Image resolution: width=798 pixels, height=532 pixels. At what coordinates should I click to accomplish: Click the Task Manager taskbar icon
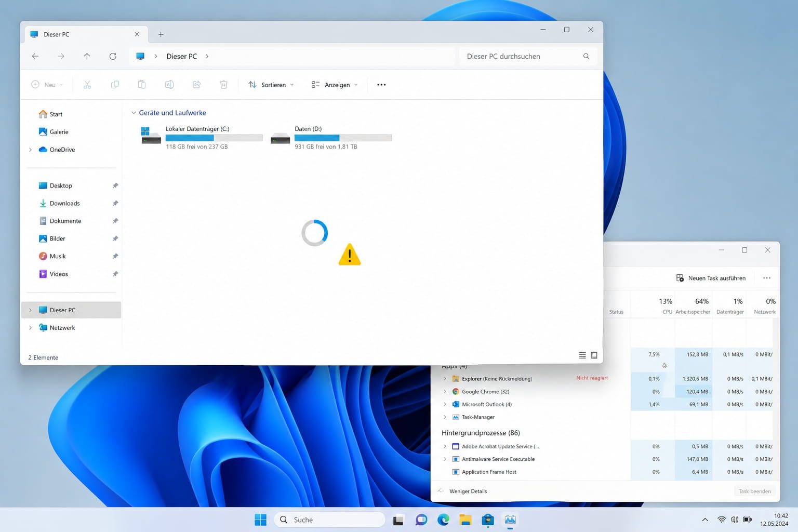510,520
